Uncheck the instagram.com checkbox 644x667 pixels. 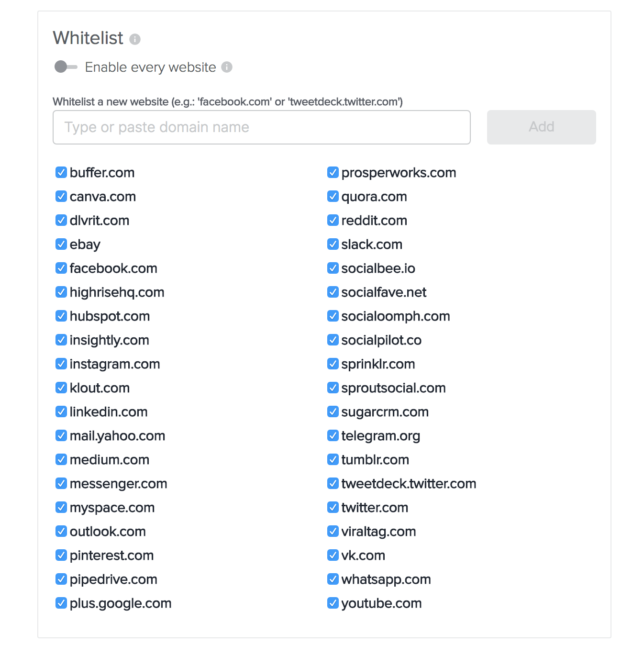click(x=61, y=364)
